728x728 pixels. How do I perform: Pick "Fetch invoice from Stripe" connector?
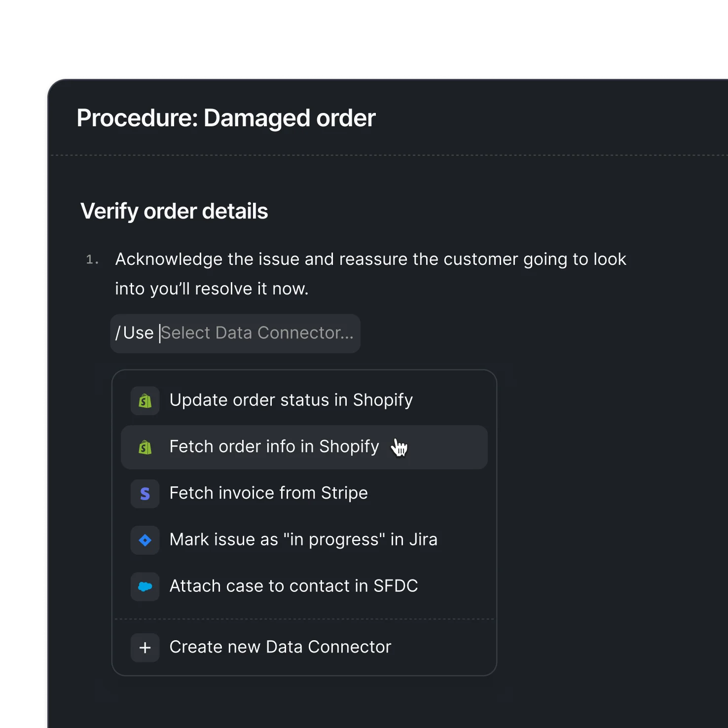[x=268, y=493]
